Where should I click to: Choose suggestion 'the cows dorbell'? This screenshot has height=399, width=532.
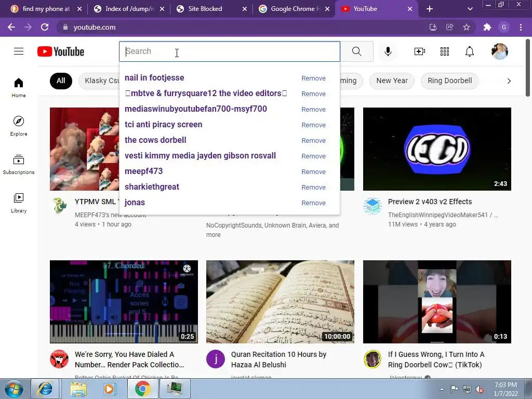pyautogui.click(x=155, y=140)
